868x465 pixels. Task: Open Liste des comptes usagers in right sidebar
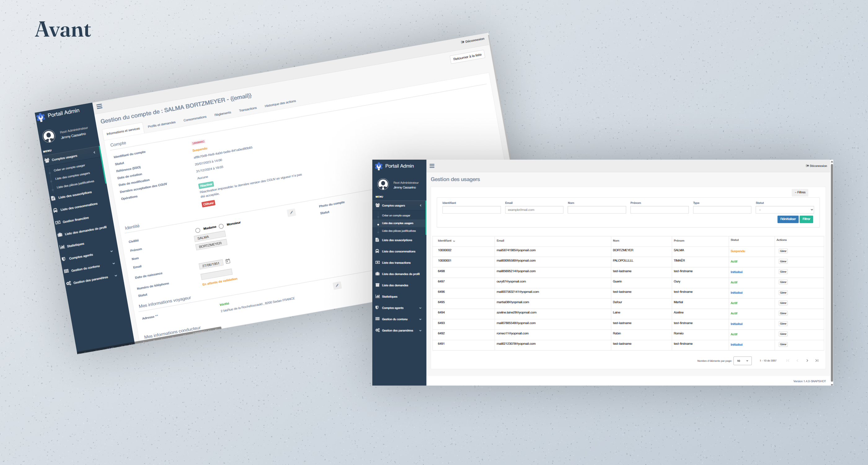pyautogui.click(x=398, y=223)
